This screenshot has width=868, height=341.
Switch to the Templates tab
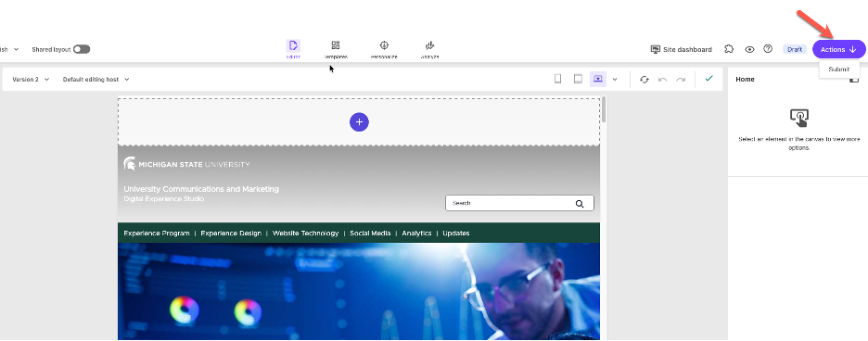pyautogui.click(x=336, y=49)
